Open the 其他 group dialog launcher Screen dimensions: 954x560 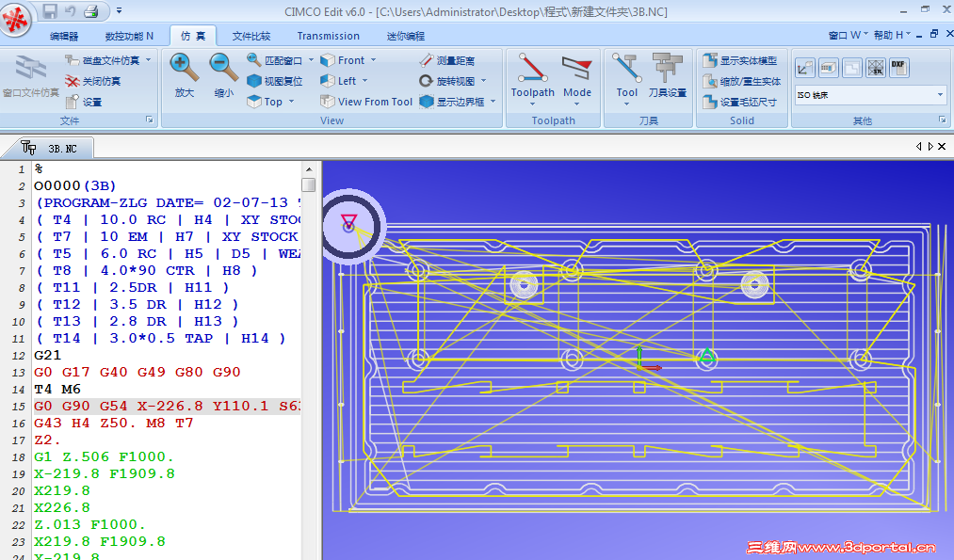coord(943,120)
